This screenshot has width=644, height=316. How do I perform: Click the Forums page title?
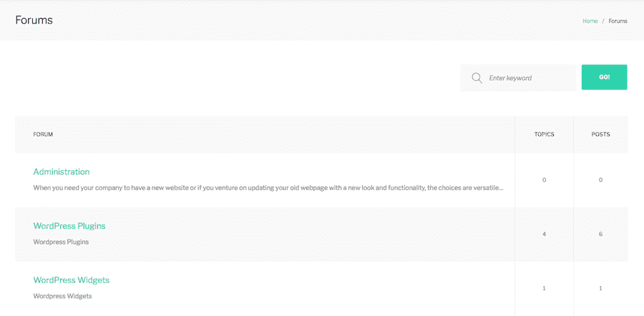(34, 20)
